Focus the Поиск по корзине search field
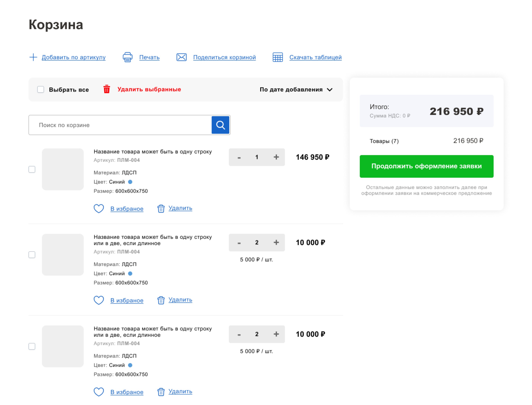This screenshot has width=532, height=405. click(120, 125)
